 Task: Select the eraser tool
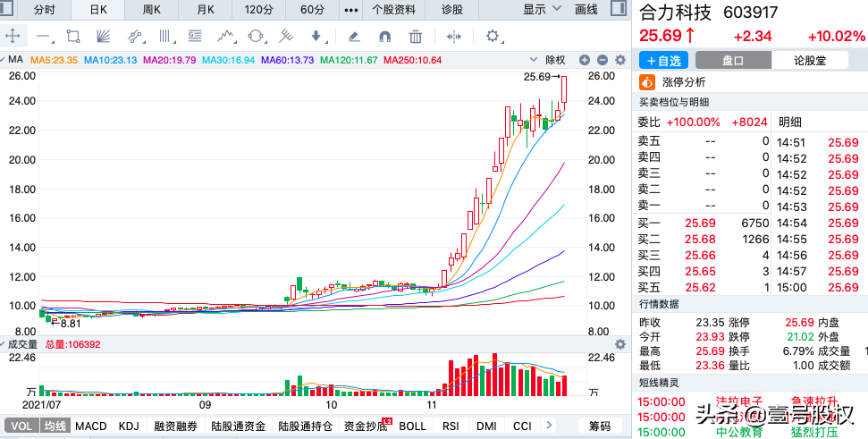click(354, 37)
